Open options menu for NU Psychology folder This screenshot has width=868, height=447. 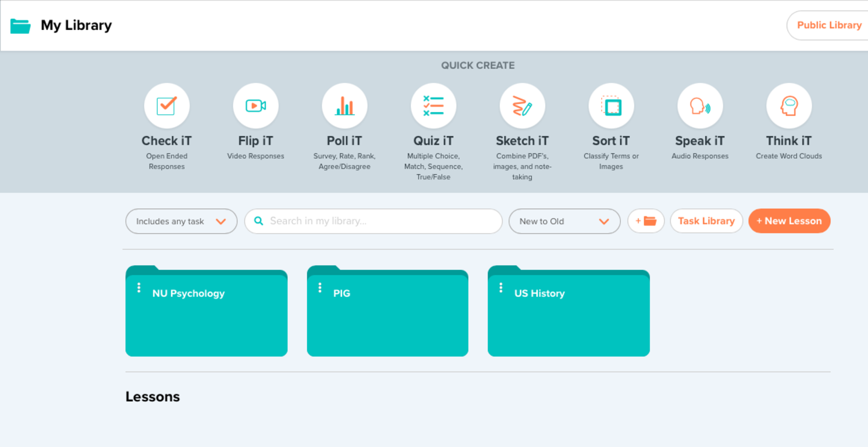point(139,288)
